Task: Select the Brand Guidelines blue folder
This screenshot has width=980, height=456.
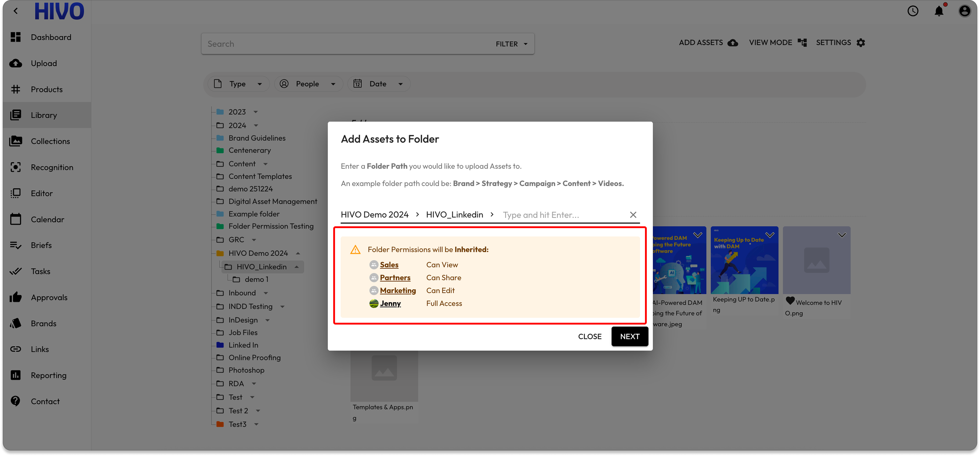Action: (257, 138)
